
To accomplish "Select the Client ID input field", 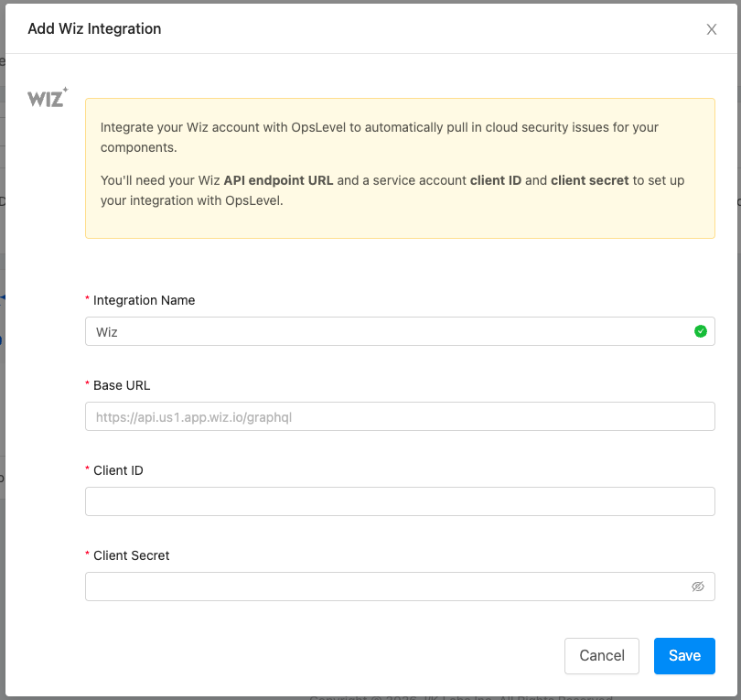I will pyautogui.click(x=400, y=501).
